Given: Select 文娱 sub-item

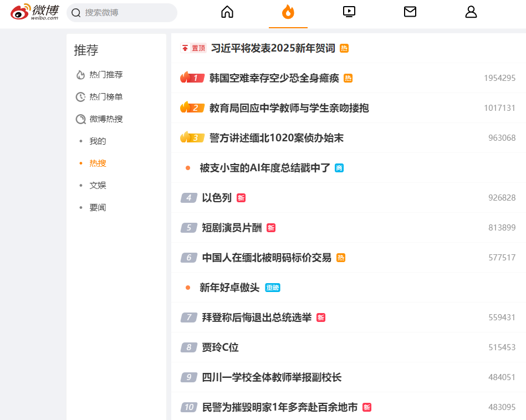Looking at the screenshot, I should coord(98,186).
